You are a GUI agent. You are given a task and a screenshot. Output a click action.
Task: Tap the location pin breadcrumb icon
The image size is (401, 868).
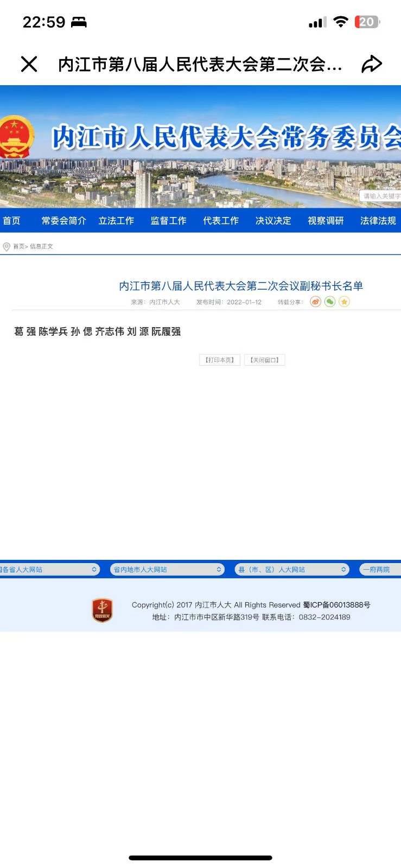coord(7,247)
